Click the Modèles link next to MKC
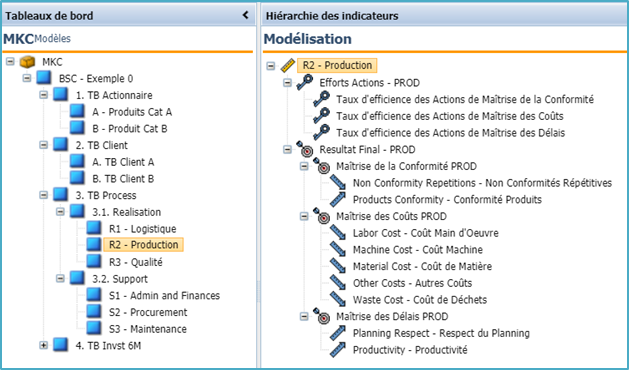 pos(53,39)
